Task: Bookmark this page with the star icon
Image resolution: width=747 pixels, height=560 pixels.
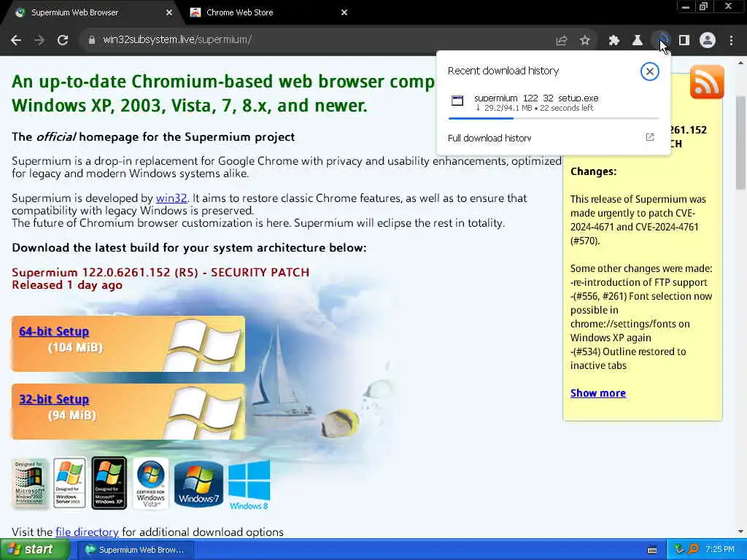Action: pyautogui.click(x=584, y=41)
